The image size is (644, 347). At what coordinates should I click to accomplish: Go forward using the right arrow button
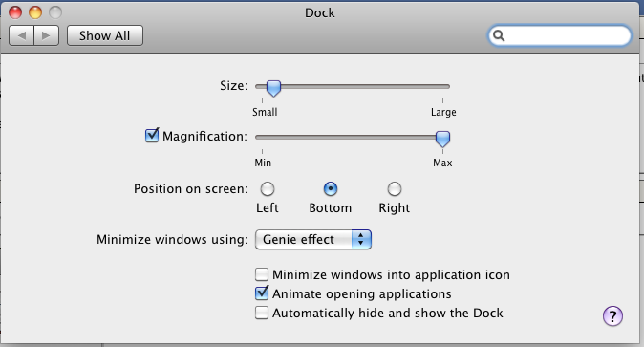point(47,35)
